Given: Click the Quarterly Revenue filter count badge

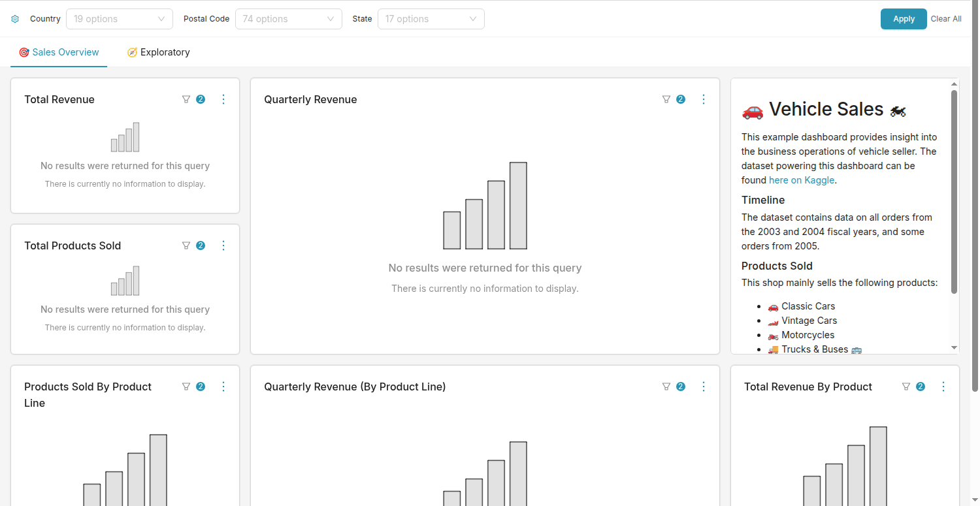Looking at the screenshot, I should (x=681, y=99).
